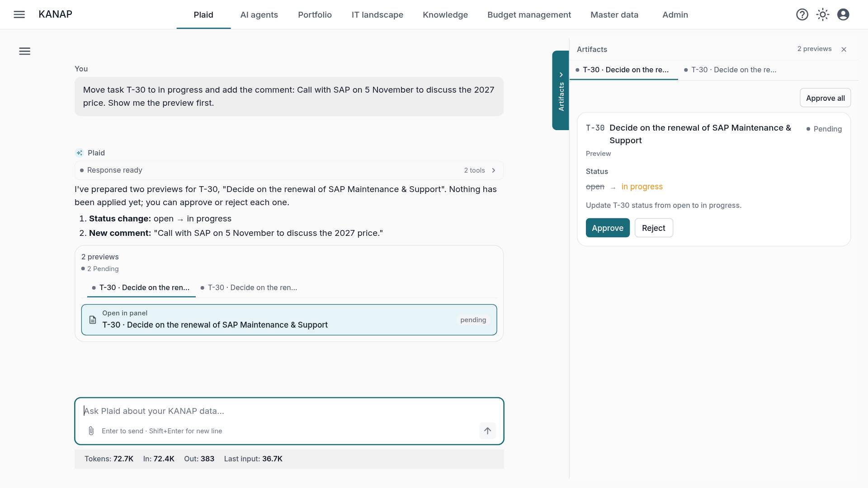This screenshot has height=488, width=868.
Task: Switch to the Plaid tab
Action: [203, 14]
